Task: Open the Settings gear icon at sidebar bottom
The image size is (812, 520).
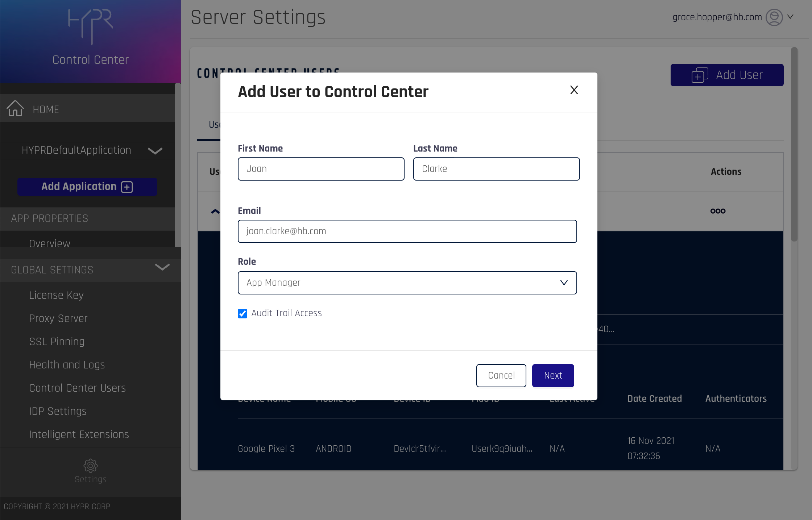Action: pyautogui.click(x=90, y=466)
